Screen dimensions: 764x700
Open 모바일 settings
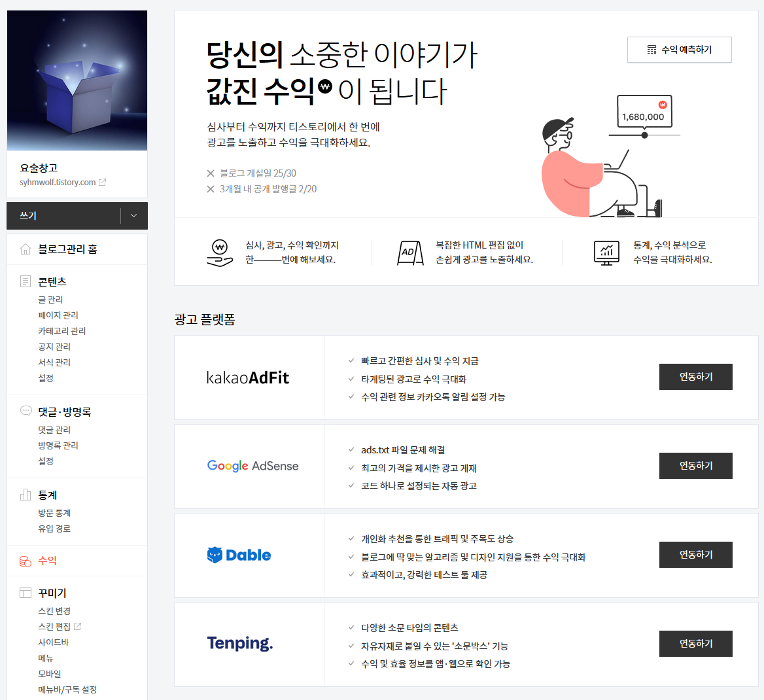coord(50,674)
